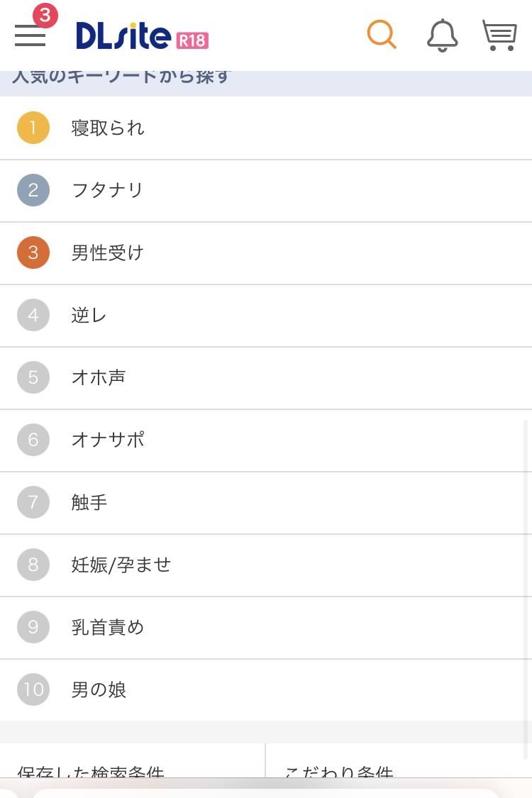
Task: Open 保存した検索条件 section
Action: [x=91, y=772]
